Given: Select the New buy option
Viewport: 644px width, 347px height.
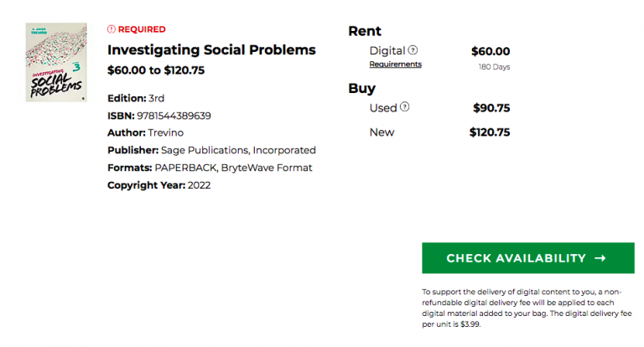Looking at the screenshot, I should (382, 132).
